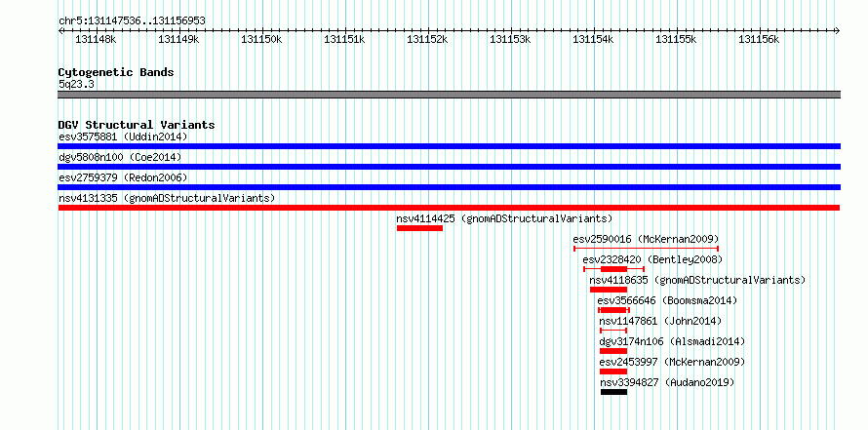The height and width of the screenshot is (430, 868).
Task: Click the gray 5q23.3 cytogenetic band bar
Action: pyautogui.click(x=449, y=95)
